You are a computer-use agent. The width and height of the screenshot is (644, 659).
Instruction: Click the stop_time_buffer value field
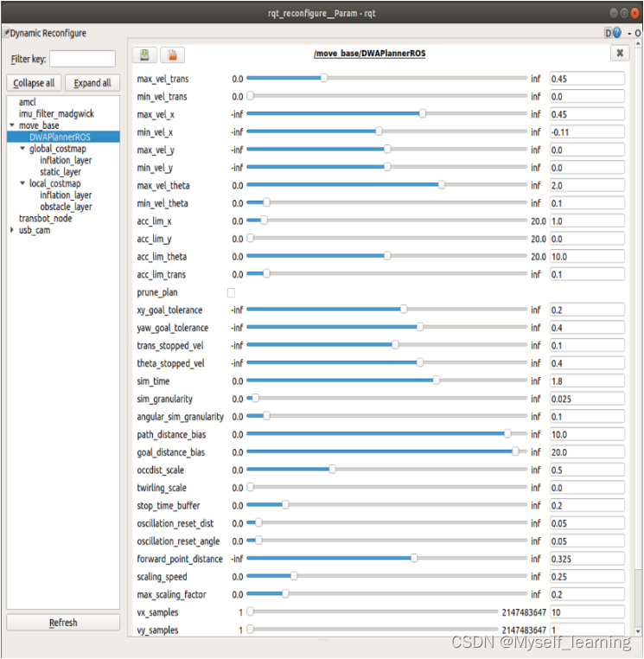pyautogui.click(x=587, y=506)
